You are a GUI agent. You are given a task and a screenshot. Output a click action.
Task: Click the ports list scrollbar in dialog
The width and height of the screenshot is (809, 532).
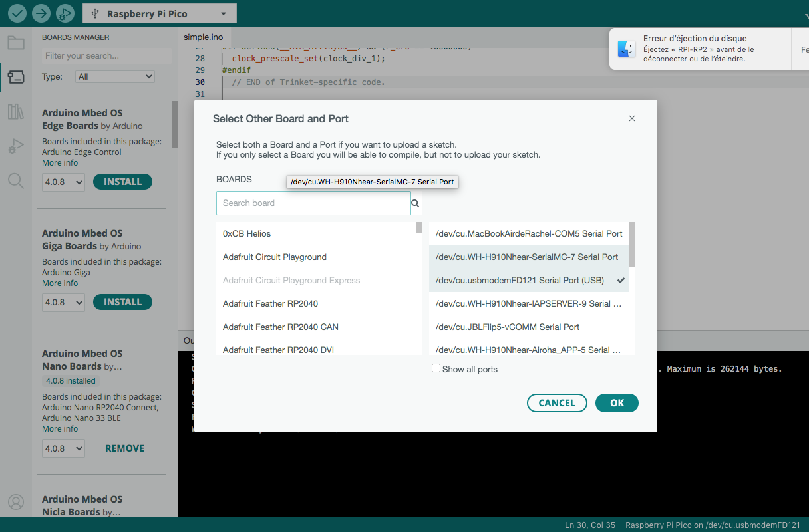pos(632,245)
